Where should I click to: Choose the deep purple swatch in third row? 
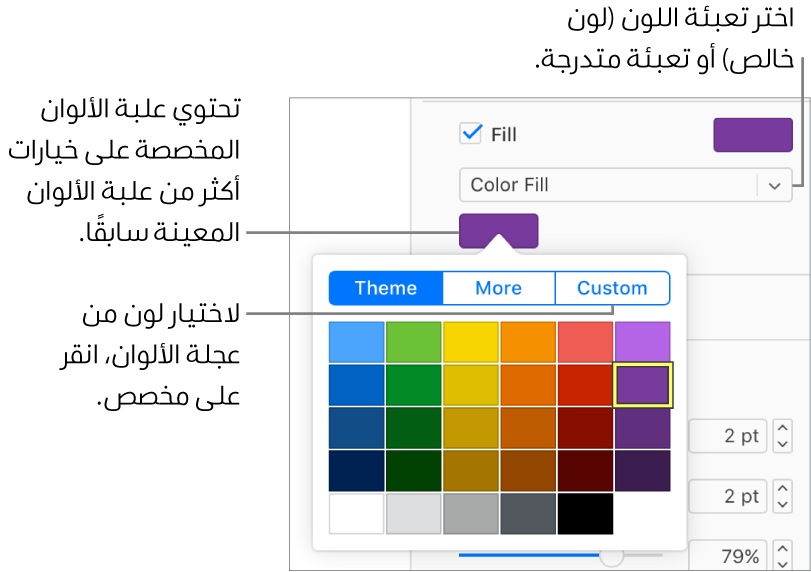[642, 428]
